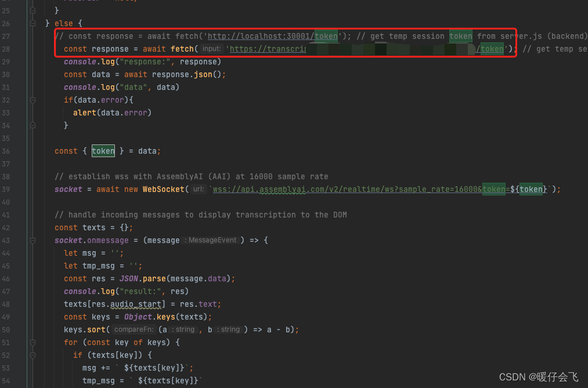Select line number 30 in the gutter
The image size is (588, 388).
pos(6,75)
